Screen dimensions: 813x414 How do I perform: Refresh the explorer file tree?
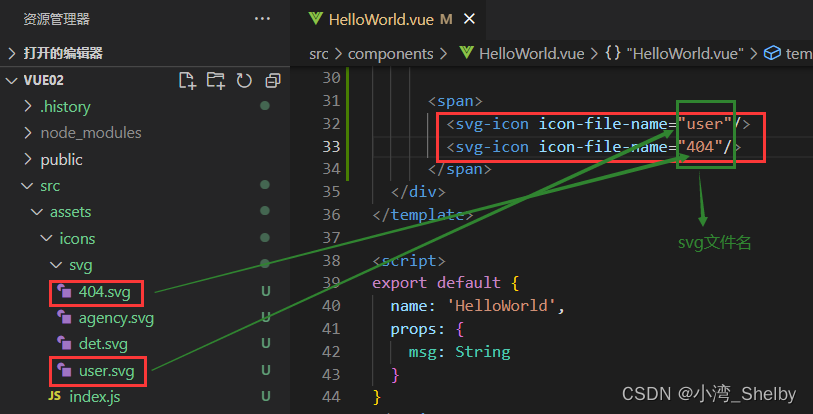243,80
